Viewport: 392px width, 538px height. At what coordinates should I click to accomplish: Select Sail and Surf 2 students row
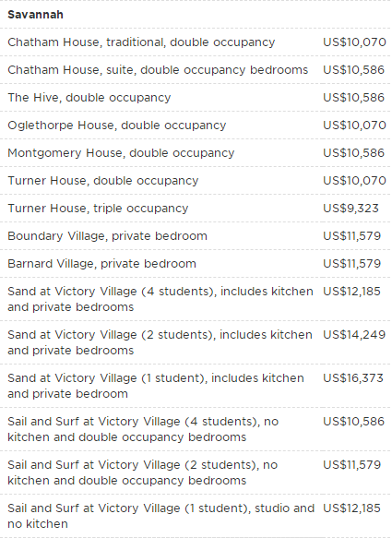click(x=196, y=472)
